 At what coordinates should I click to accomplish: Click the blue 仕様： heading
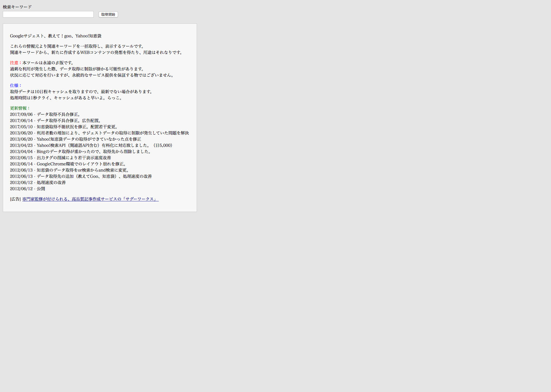pyautogui.click(x=16, y=86)
